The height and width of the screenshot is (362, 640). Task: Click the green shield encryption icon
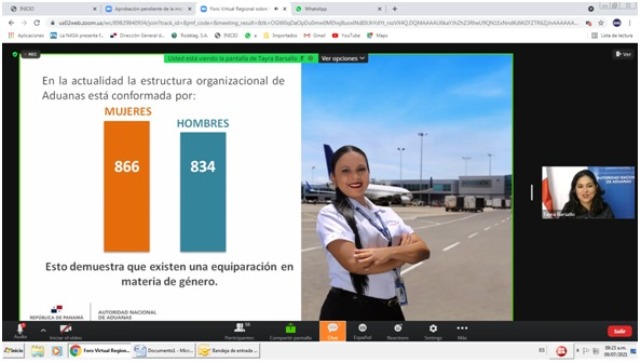pos(15,54)
